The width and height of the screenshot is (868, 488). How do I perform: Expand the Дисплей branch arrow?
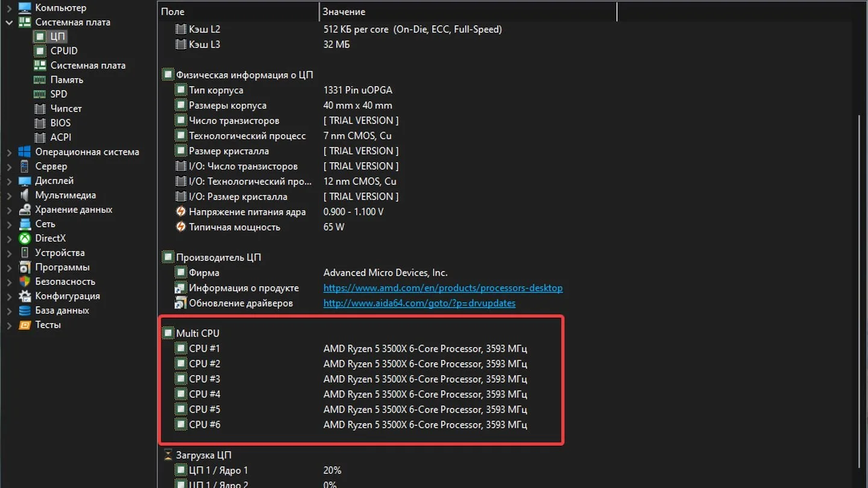pyautogui.click(x=9, y=181)
